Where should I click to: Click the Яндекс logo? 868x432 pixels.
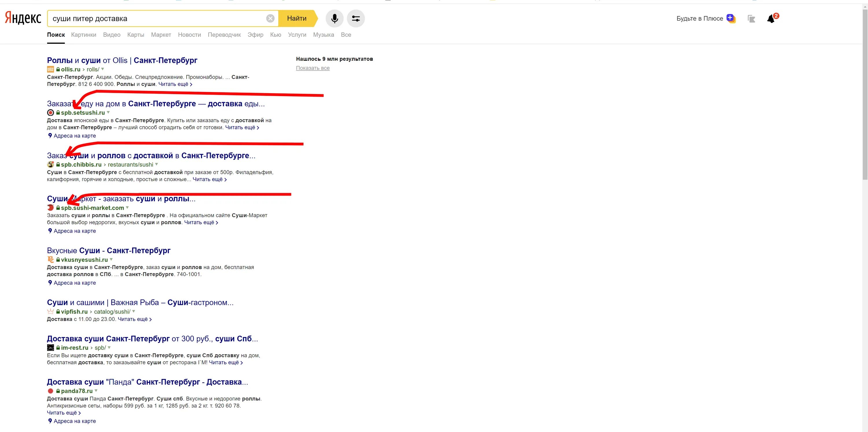pos(23,18)
